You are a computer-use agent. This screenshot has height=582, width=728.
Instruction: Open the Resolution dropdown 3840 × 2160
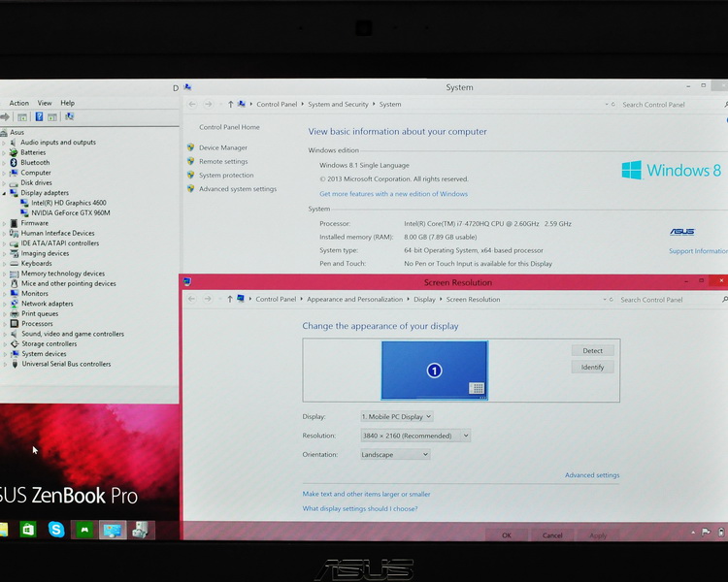pyautogui.click(x=415, y=436)
